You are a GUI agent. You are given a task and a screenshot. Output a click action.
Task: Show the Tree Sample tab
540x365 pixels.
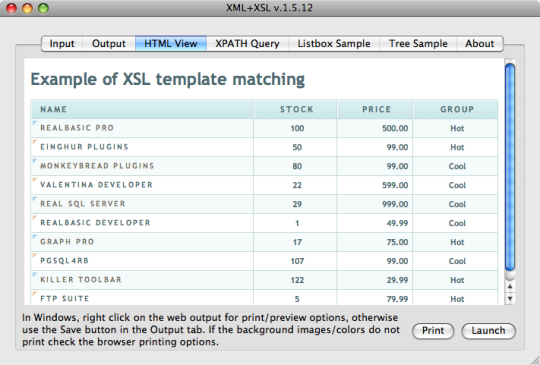[x=418, y=44]
